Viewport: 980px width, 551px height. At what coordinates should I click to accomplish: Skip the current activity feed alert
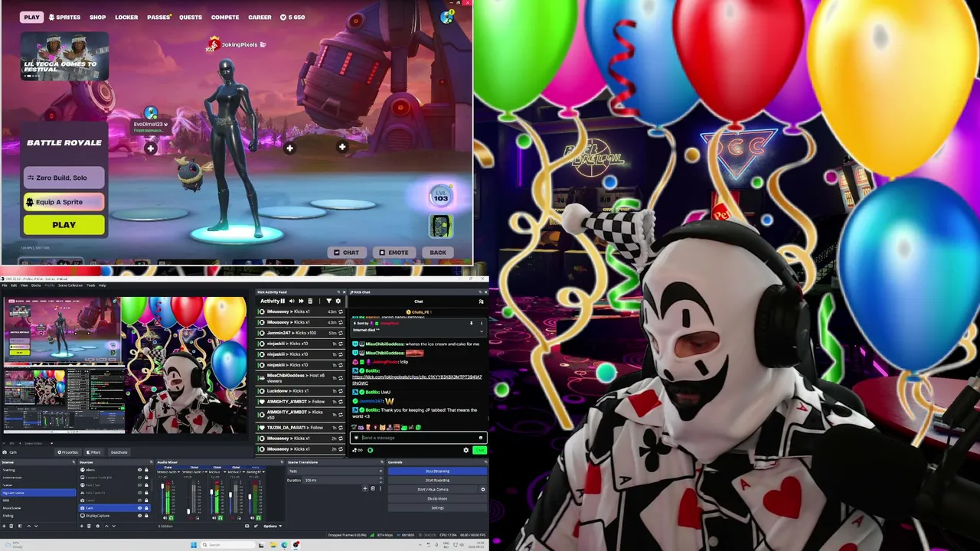[x=301, y=301]
